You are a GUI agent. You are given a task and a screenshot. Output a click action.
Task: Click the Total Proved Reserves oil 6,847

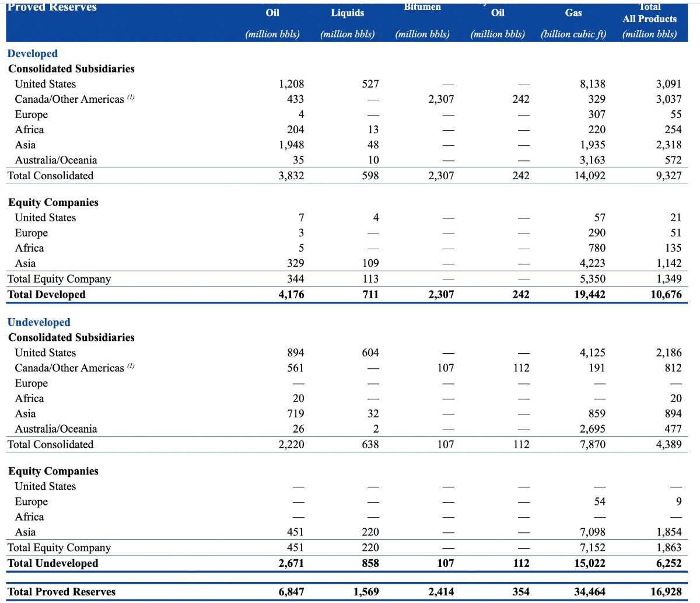pos(292,592)
